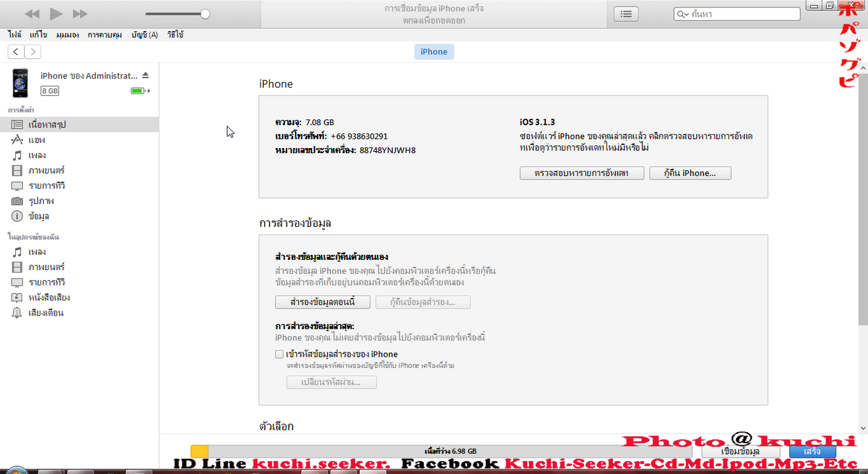Select เนื้อหาสรุป summary icon in sidebar

pyautogui.click(x=17, y=124)
